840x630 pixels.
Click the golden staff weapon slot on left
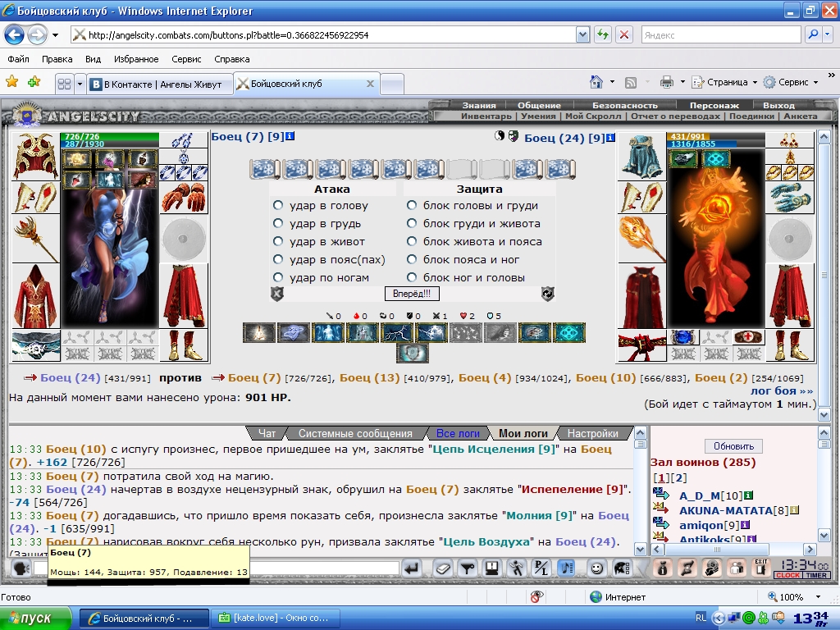35,239
